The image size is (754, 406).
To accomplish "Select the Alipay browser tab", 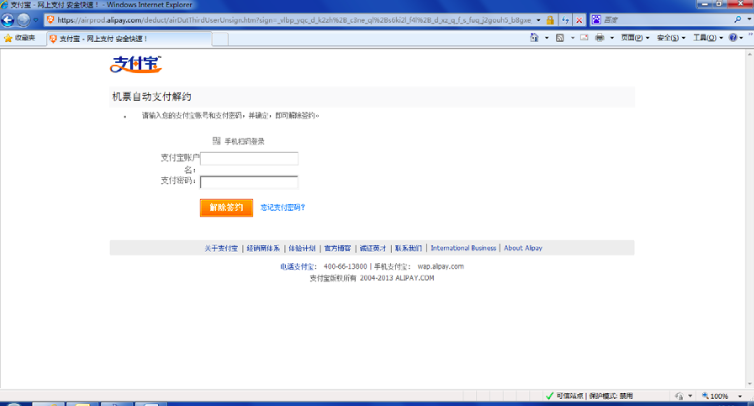I will tap(129, 39).
